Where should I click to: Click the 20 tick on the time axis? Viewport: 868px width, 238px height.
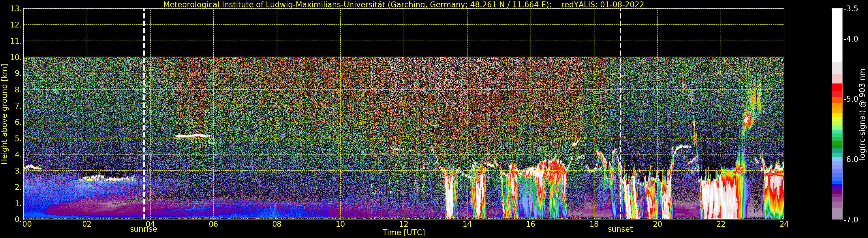pyautogui.click(x=657, y=224)
